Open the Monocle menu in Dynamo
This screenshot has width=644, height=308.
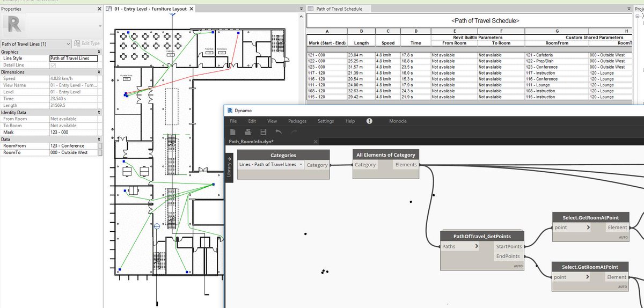[398, 121]
